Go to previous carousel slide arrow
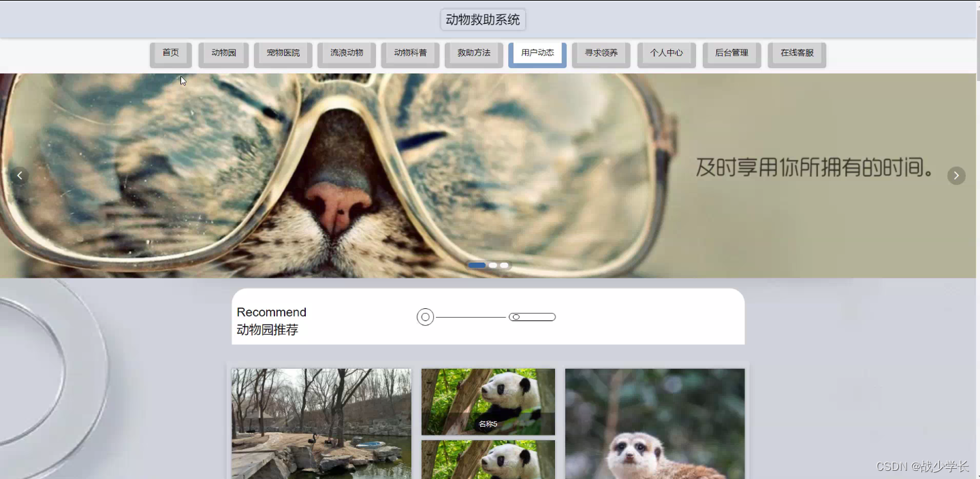This screenshot has width=980, height=479. tap(20, 176)
